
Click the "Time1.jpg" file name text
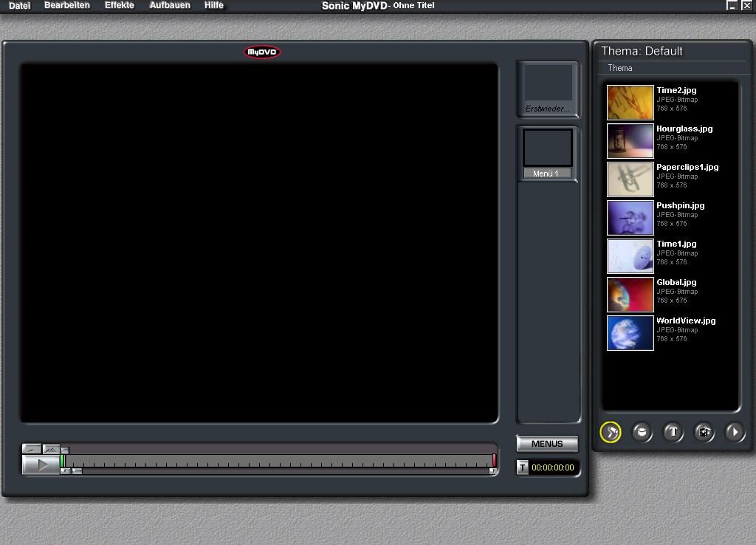[676, 244]
